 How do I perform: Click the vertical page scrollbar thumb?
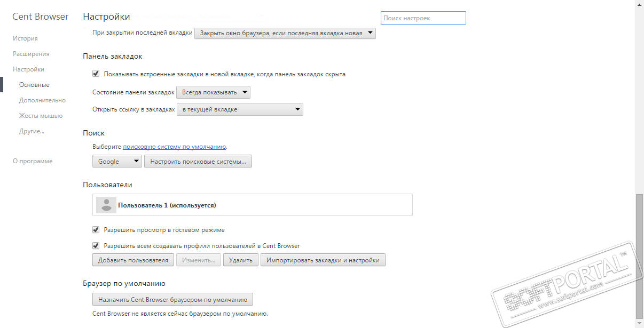[x=639, y=256]
